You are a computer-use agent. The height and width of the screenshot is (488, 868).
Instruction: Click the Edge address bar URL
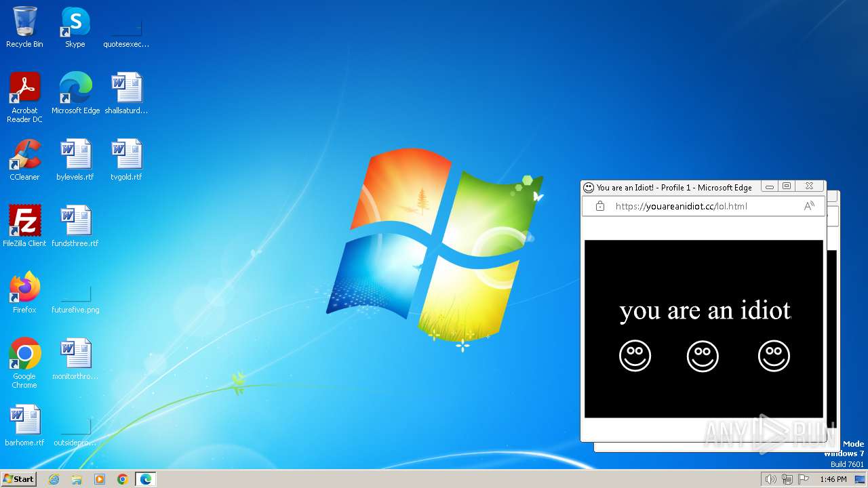click(681, 206)
